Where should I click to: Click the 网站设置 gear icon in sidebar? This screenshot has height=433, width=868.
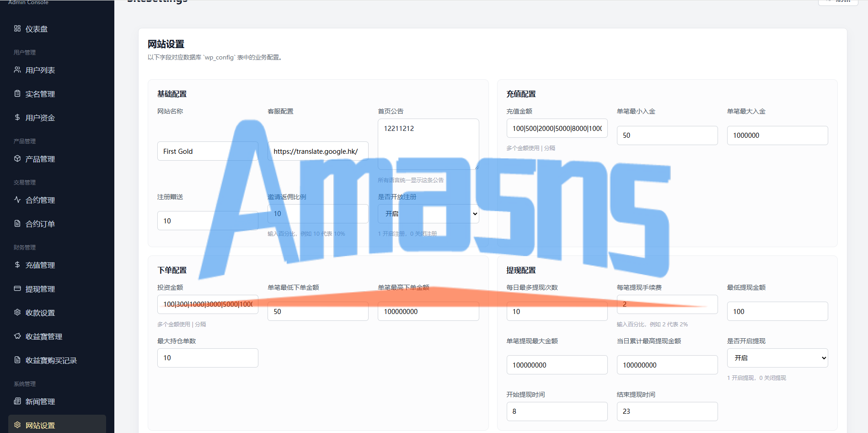click(x=17, y=425)
